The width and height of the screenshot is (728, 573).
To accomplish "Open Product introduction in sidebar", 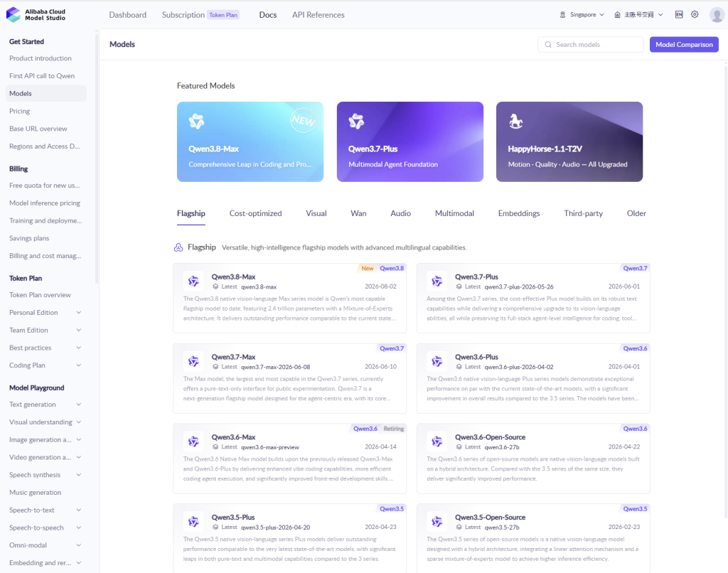I will tap(41, 58).
